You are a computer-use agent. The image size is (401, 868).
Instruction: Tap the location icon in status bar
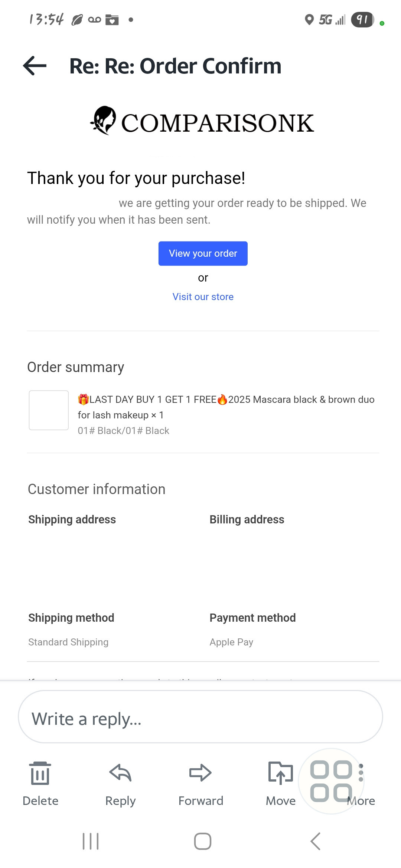click(309, 20)
